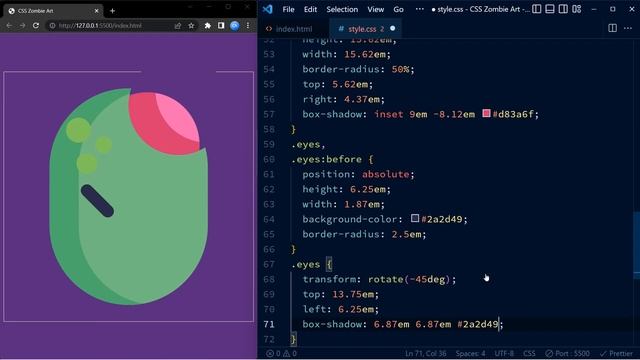Viewport: 640px width, 360px height.
Task: Click the browser address bar URL
Action: tap(100, 26)
